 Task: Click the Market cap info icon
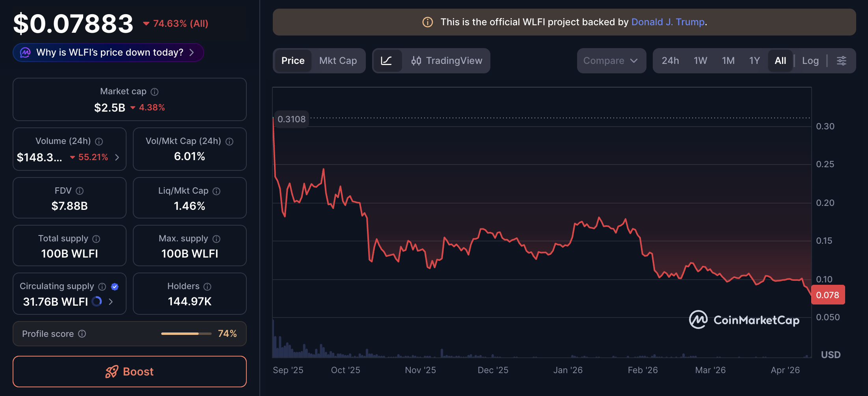(154, 92)
